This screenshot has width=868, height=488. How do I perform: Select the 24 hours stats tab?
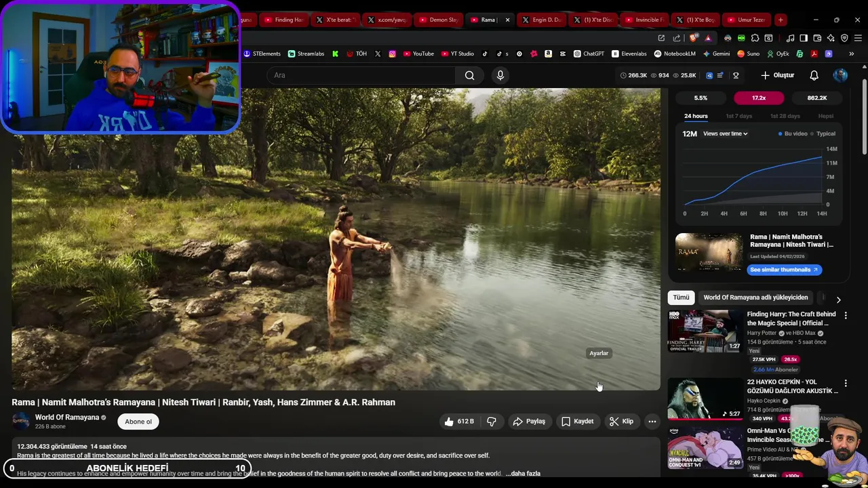point(696,116)
